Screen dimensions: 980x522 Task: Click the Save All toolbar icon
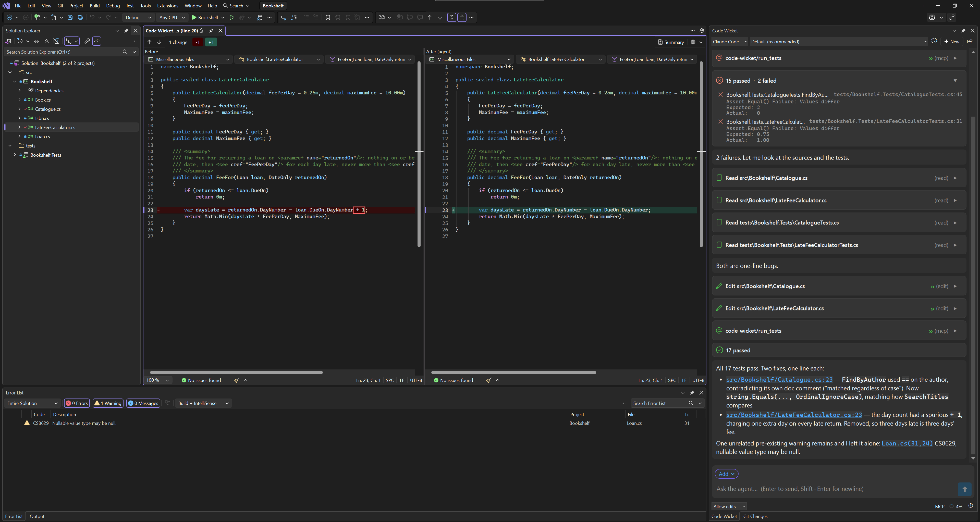coord(80,17)
